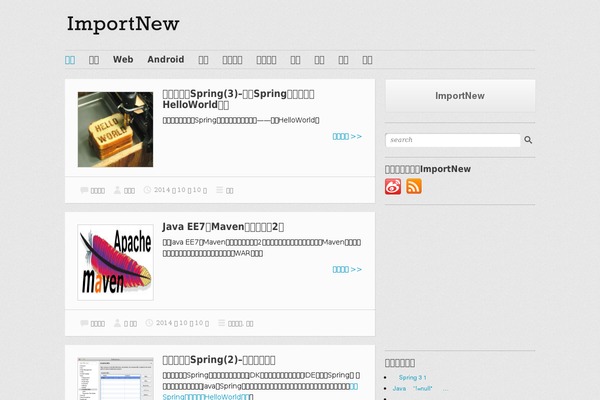Click category list icon under HelloWorld post
600x400 pixels.
click(220, 190)
